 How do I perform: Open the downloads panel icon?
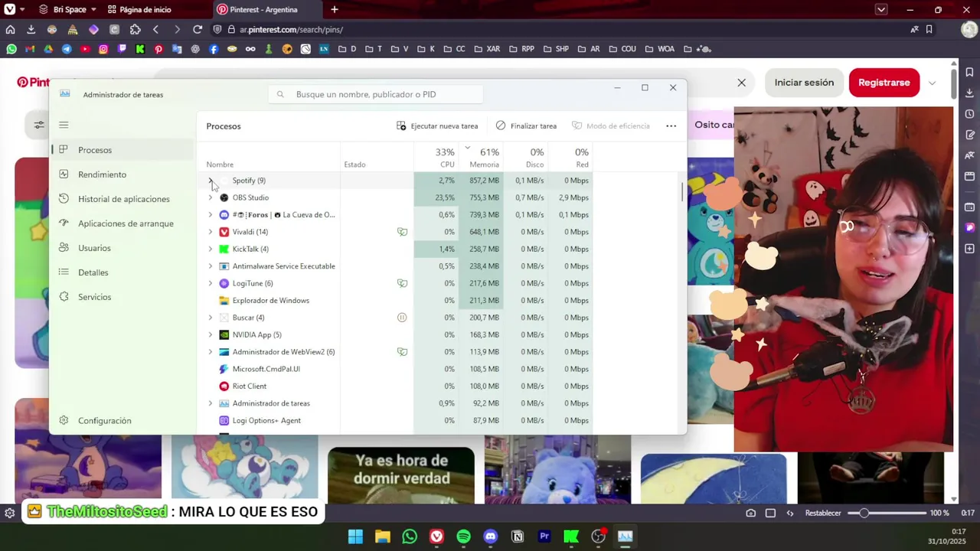coord(31,29)
